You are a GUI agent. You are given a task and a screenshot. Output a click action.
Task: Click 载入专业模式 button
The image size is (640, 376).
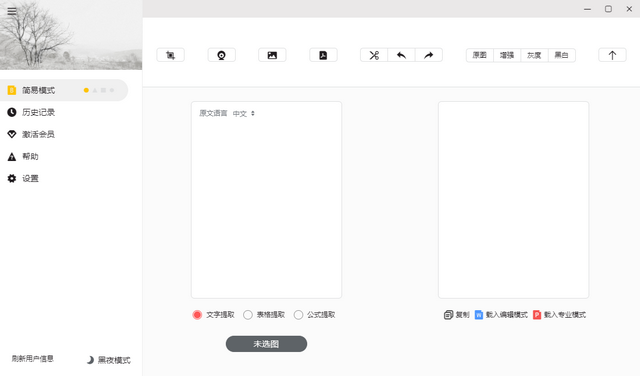(559, 315)
